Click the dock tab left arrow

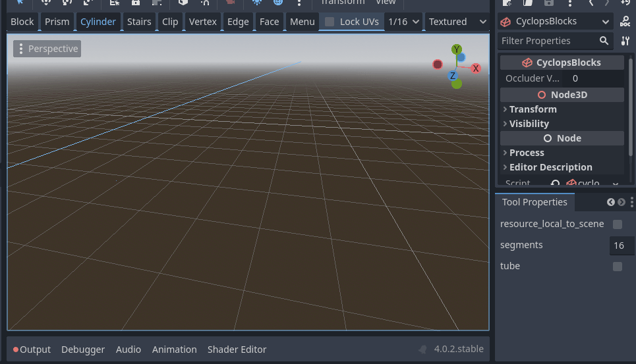tap(610, 202)
